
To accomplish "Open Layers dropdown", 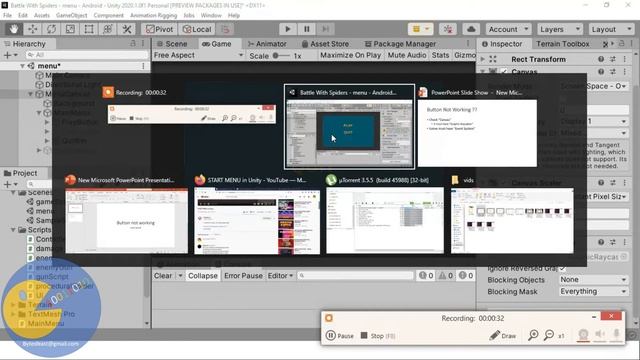I will click(560, 29).
